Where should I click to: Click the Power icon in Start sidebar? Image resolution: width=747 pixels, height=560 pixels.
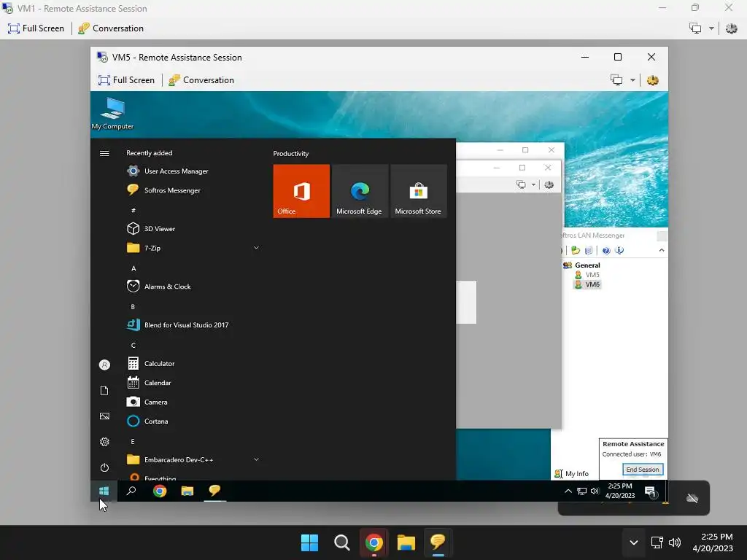click(104, 467)
